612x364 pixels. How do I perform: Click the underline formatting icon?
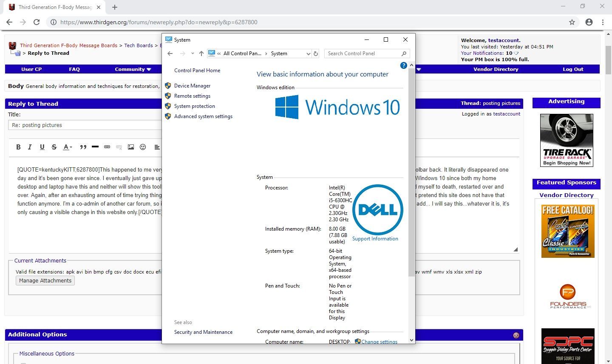(x=42, y=147)
